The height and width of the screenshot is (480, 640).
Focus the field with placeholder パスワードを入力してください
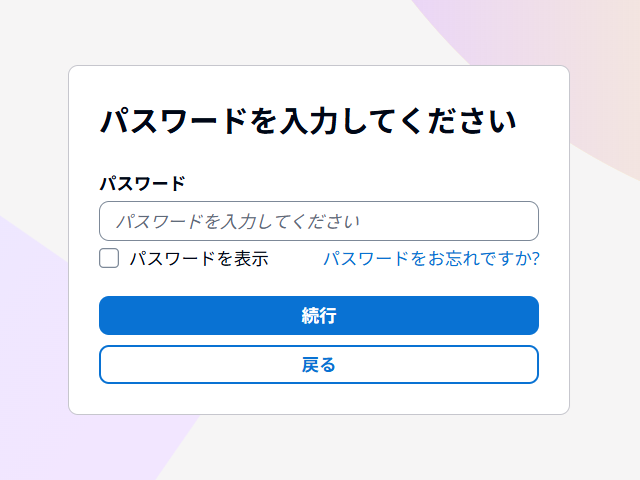319,221
